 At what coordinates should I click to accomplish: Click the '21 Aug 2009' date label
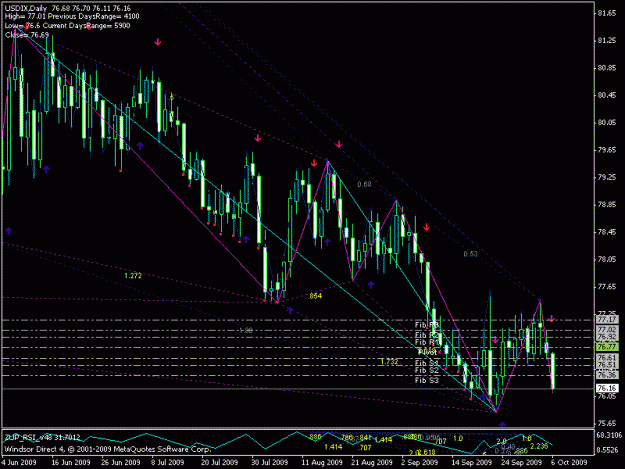tap(371, 462)
